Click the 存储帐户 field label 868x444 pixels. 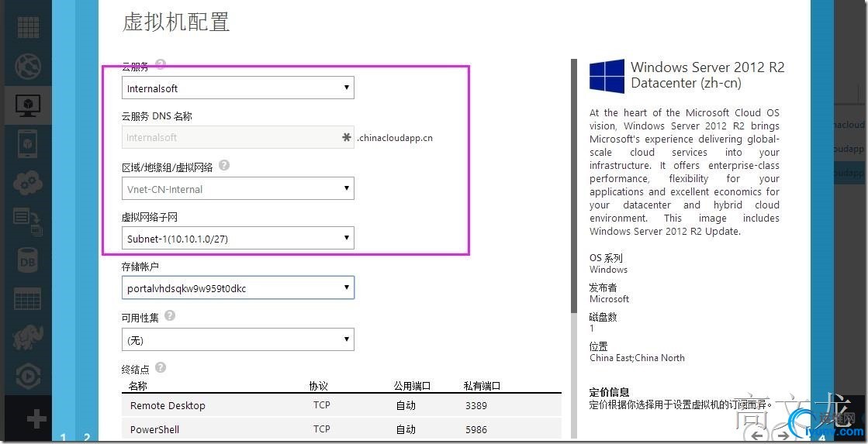140,267
